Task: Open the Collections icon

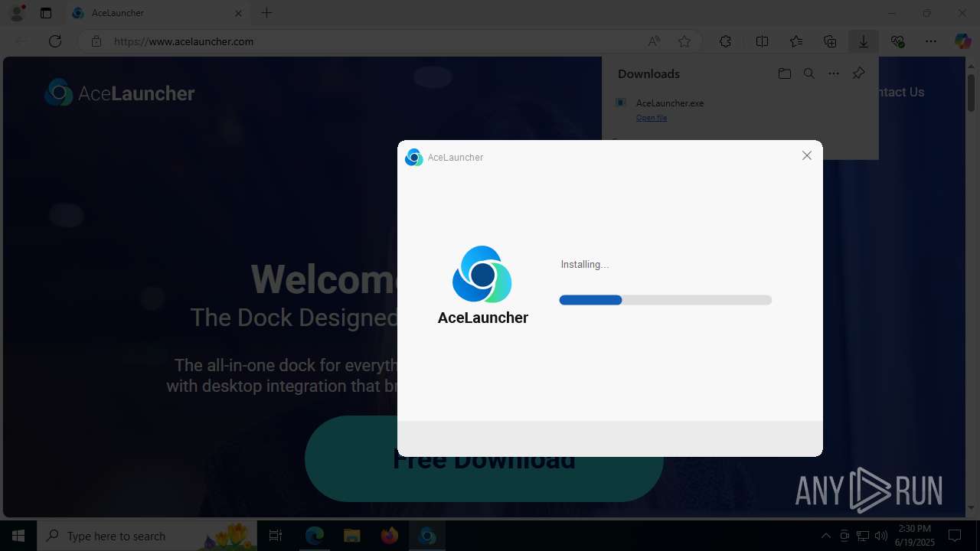Action: (x=830, y=41)
